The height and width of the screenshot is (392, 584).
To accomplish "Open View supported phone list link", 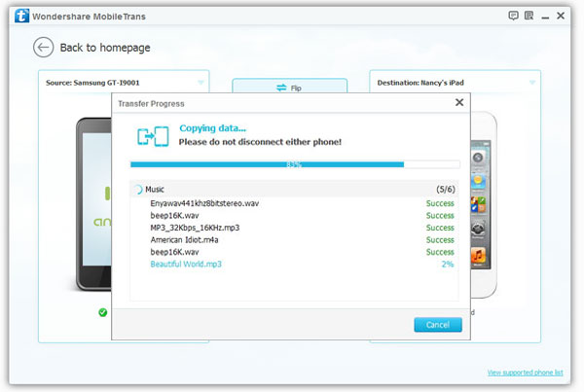I will (526, 373).
